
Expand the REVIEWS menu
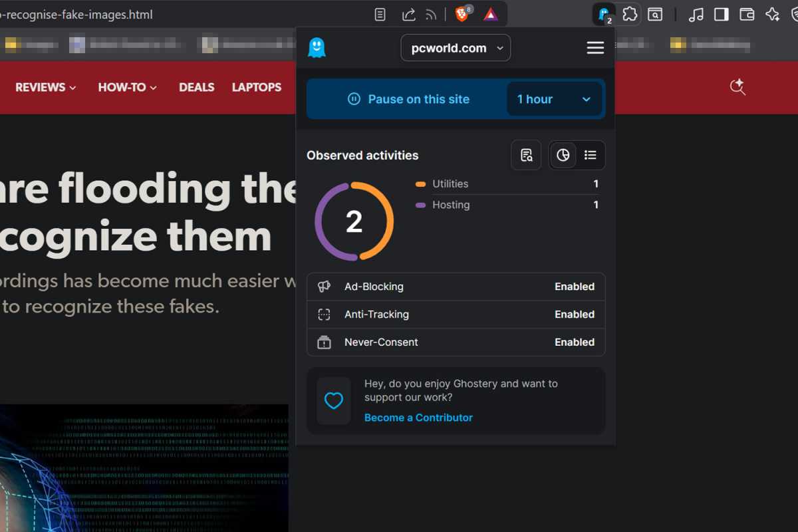point(45,87)
